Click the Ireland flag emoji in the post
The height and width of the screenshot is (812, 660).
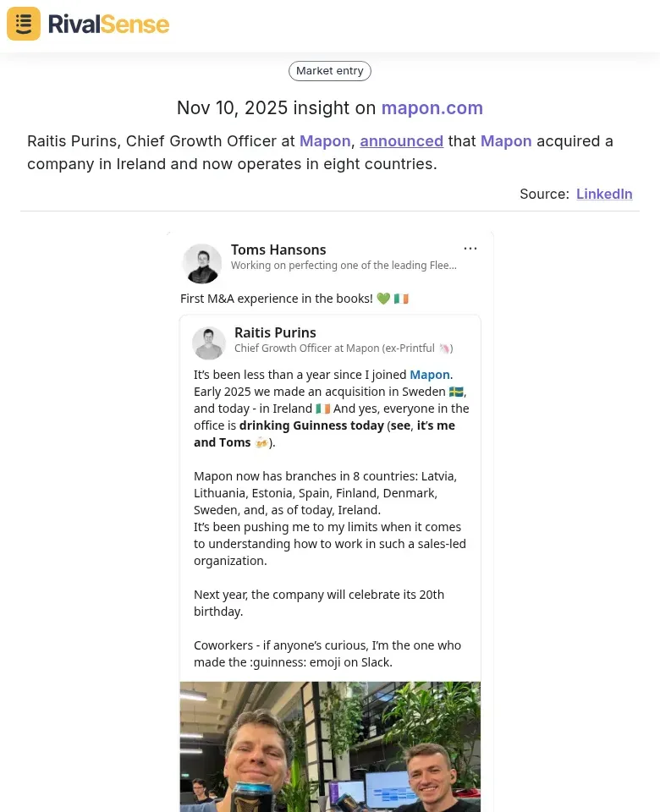coord(322,408)
